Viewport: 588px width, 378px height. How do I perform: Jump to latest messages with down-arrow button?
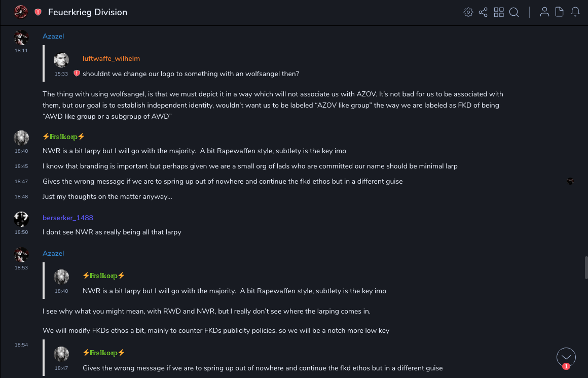click(x=566, y=357)
